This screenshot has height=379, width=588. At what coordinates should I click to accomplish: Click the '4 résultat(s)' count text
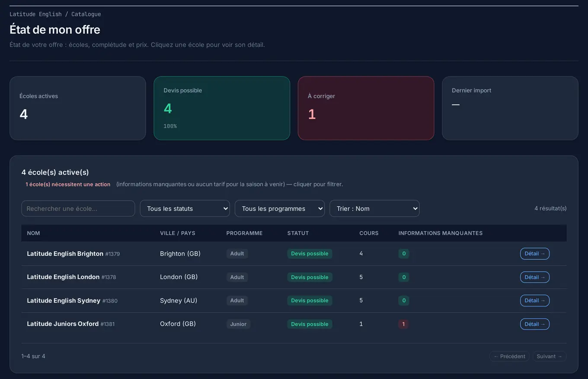coord(550,208)
